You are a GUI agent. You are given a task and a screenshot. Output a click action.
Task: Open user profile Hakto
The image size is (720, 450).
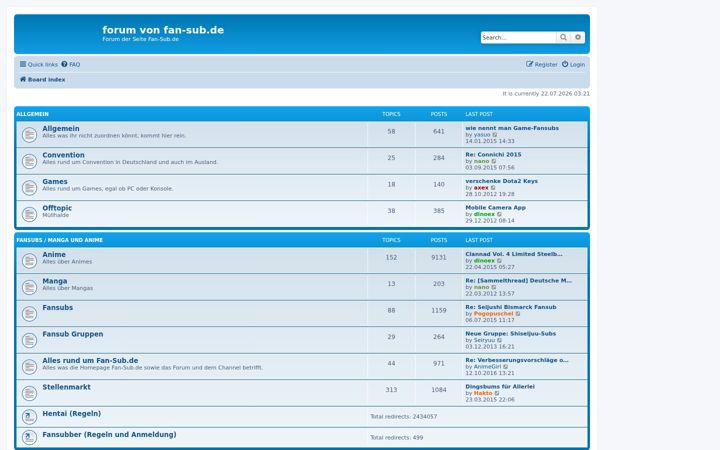(483, 393)
